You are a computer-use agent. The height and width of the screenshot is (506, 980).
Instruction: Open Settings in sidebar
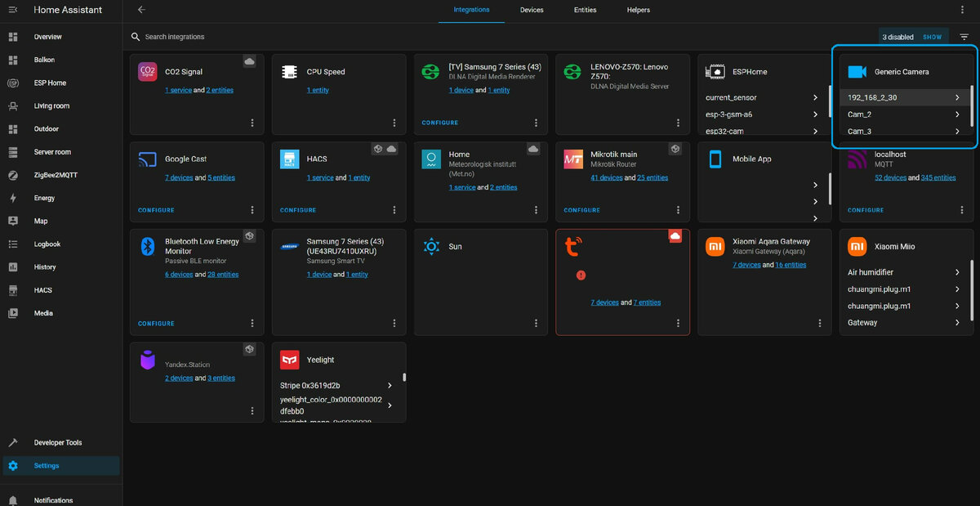[61, 466]
